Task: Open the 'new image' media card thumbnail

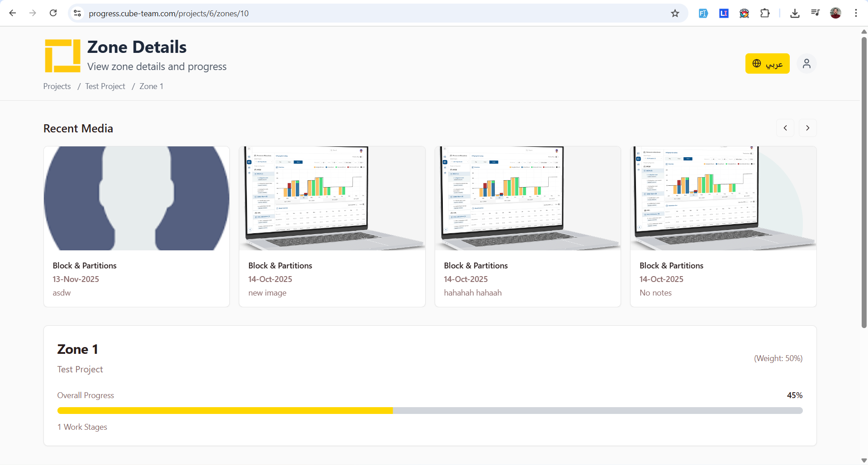Action: click(332, 198)
